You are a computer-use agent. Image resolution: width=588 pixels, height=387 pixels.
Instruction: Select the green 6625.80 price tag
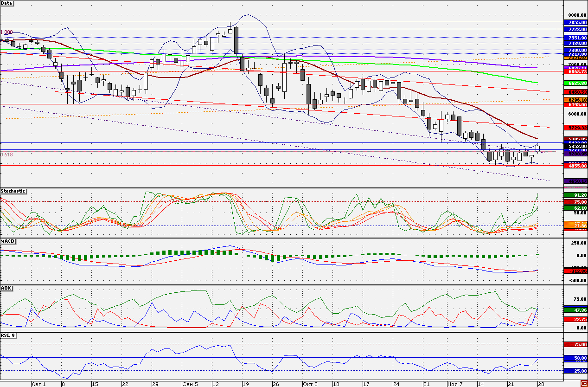point(575,83)
